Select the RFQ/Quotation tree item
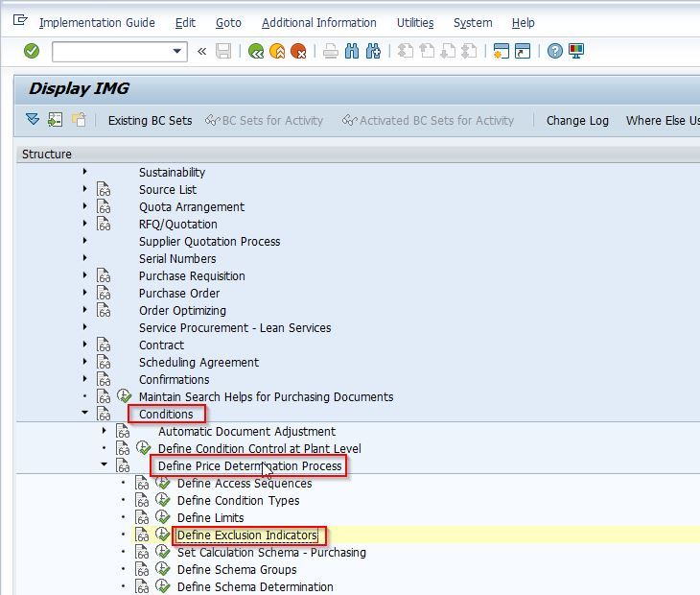This screenshot has height=595, width=700. [178, 225]
